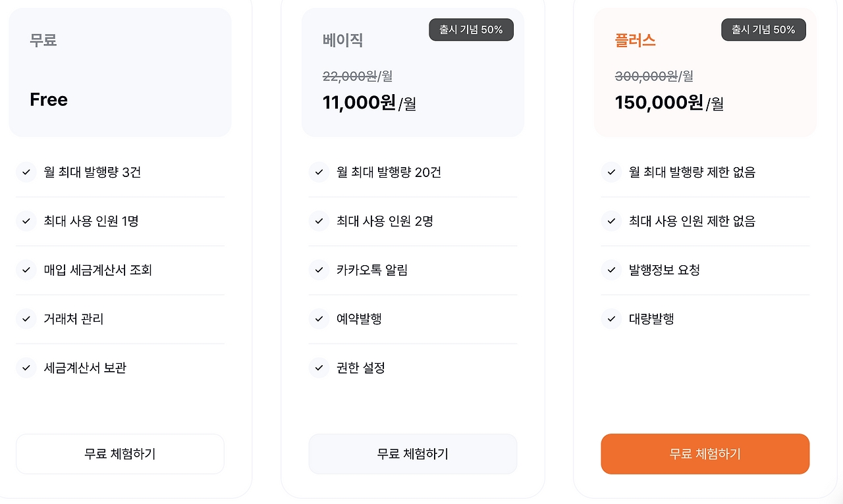Select the 무료 plan header card
This screenshot has width=843, height=504.
point(120,72)
